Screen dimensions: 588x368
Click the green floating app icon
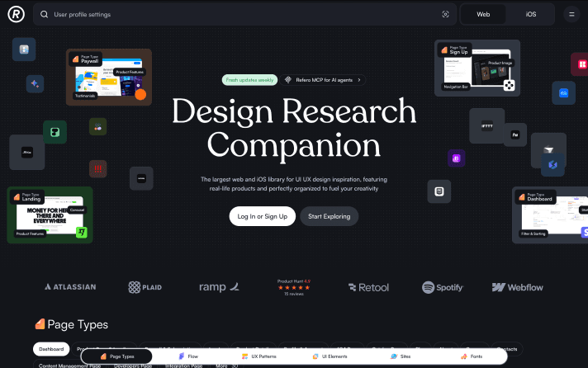[x=55, y=132]
